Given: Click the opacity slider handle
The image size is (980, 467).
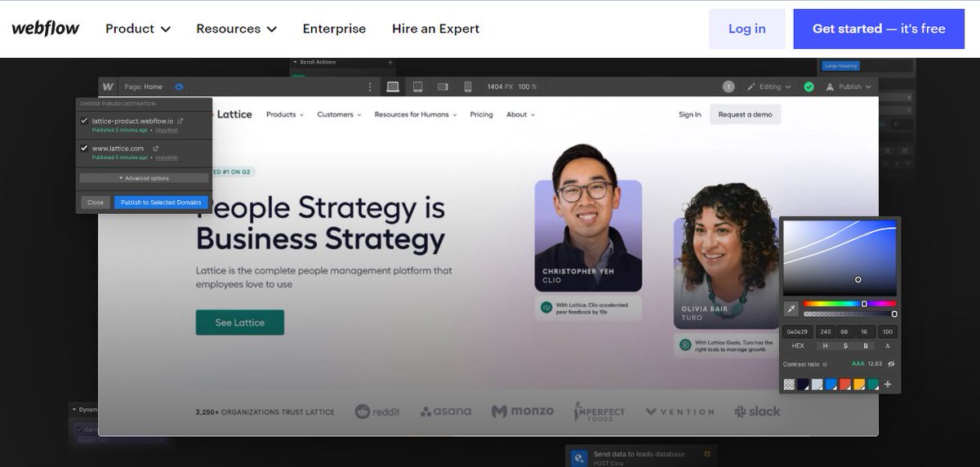Looking at the screenshot, I should [x=894, y=314].
